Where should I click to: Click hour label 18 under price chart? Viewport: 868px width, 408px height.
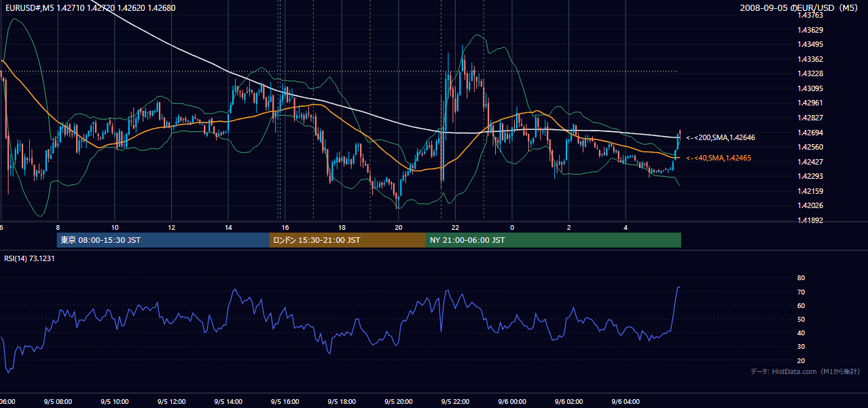(x=342, y=227)
